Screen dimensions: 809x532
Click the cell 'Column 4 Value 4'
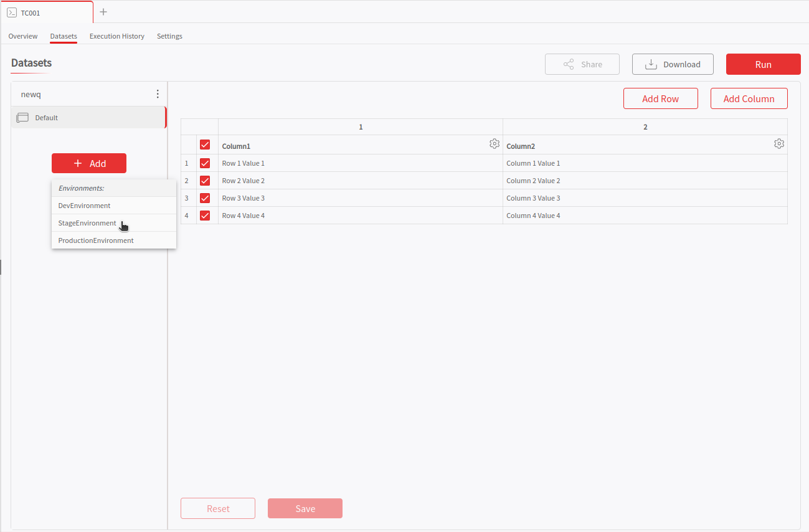click(645, 216)
